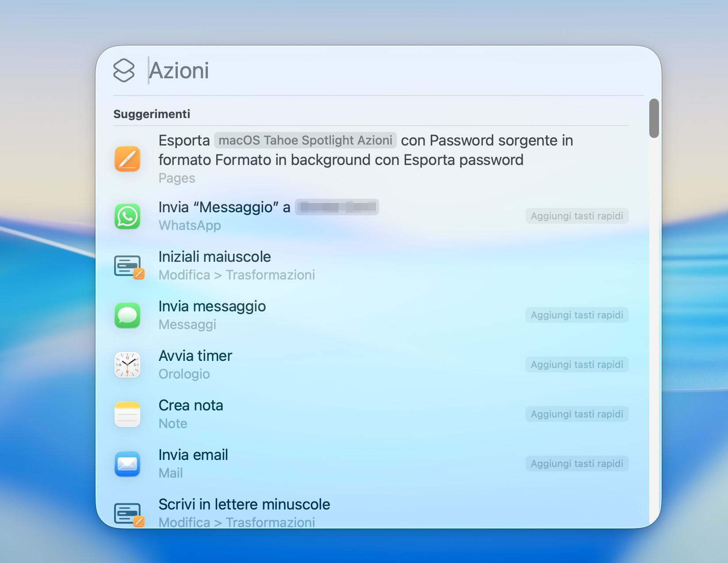Click the icon beside Iniziali maiuscole
This screenshot has width=728, height=563.
coord(129,267)
